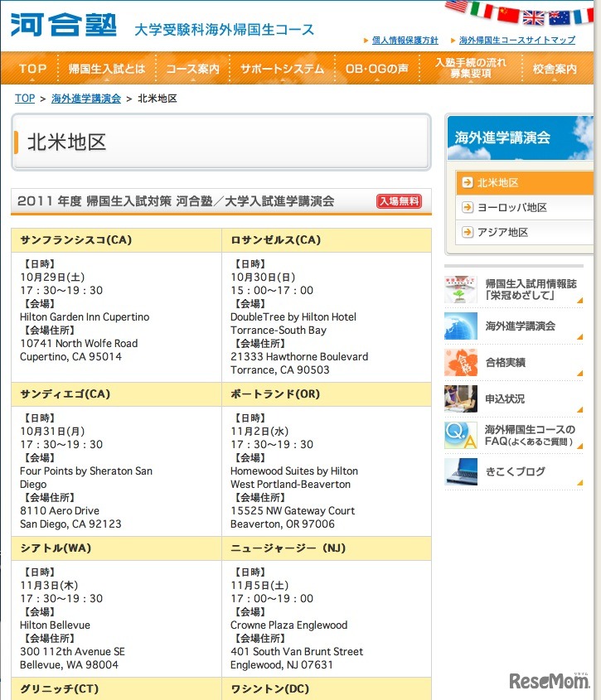Screen dimensions: 601x700
Task: Select アジア地区 in the sidebar menu
Action: (525, 232)
